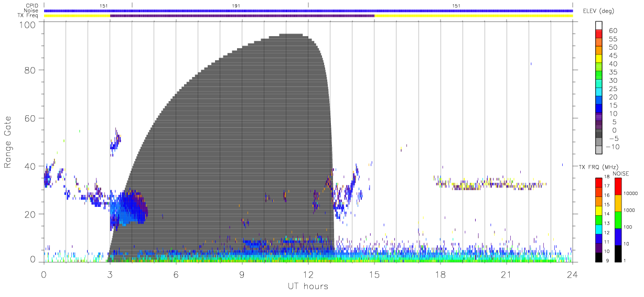Click the purple segment of the TX Freq strip
The height and width of the screenshot is (297, 644).
[x=242, y=16]
